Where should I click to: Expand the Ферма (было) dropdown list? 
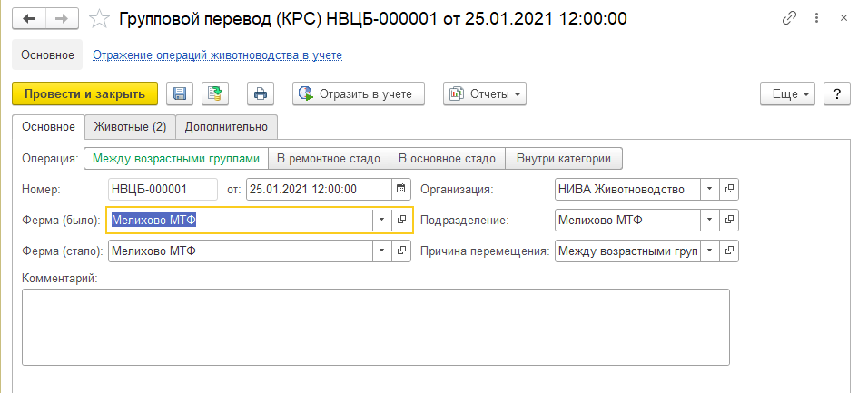point(381,221)
